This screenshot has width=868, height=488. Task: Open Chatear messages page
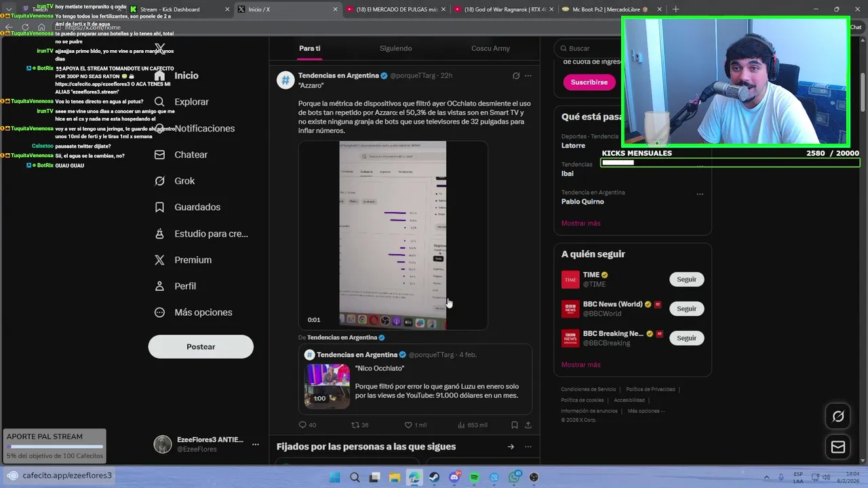pos(182,155)
